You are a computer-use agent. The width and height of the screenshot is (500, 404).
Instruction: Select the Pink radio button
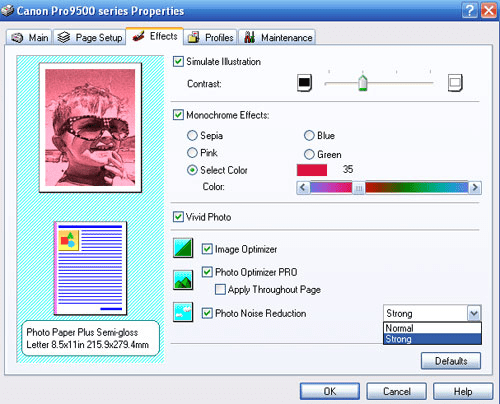pos(192,153)
